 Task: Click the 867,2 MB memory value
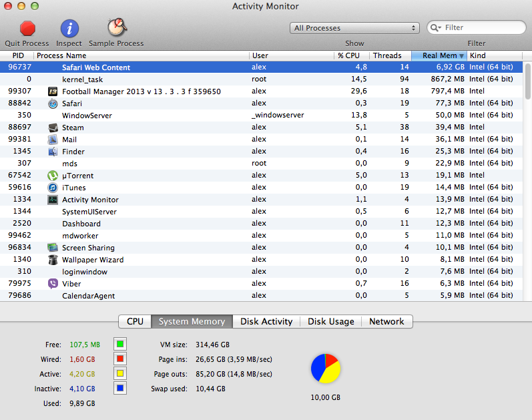[447, 79]
